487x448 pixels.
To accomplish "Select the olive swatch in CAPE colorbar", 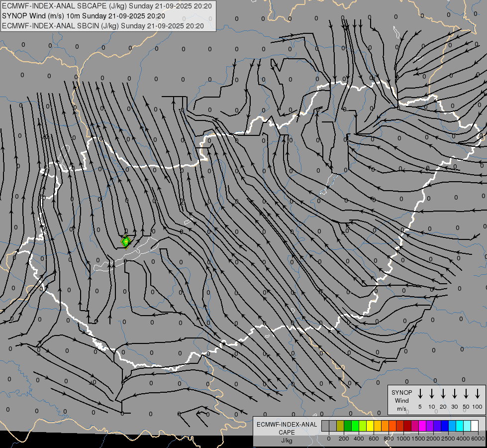I will click(340, 426).
